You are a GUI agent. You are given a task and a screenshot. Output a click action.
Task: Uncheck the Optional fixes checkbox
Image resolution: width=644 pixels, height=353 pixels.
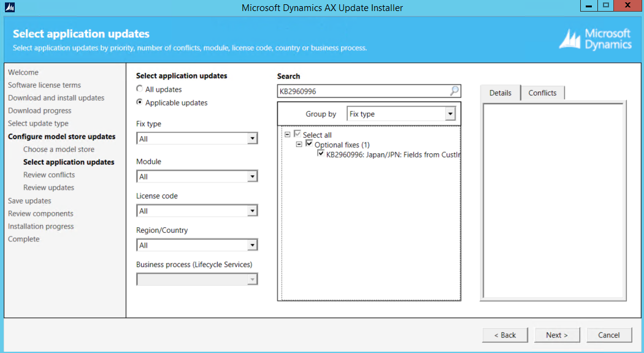pos(309,144)
